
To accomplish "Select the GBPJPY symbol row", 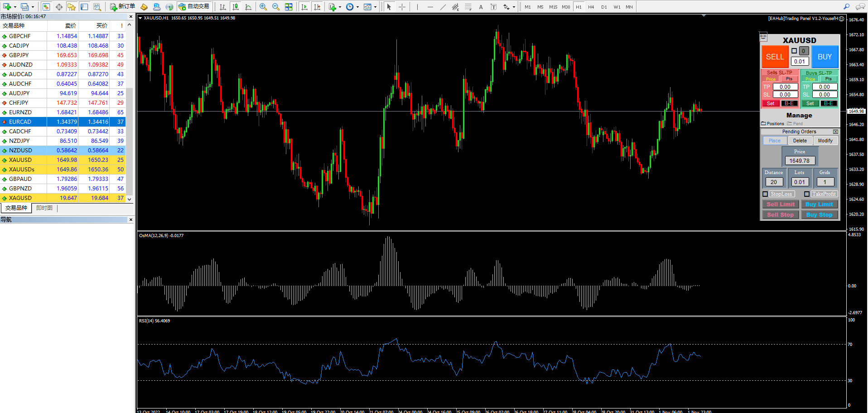I will point(63,55).
